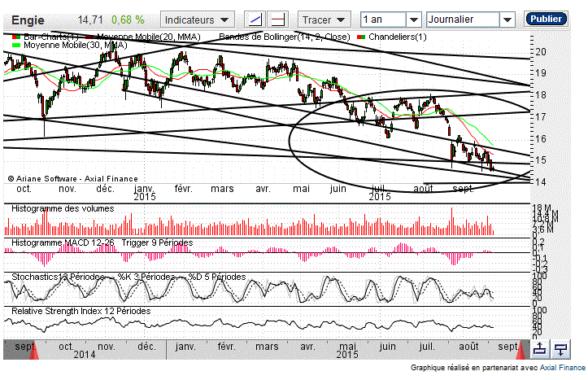Click the Journalier interval field
588x380 pixels.
pyautogui.click(x=463, y=20)
